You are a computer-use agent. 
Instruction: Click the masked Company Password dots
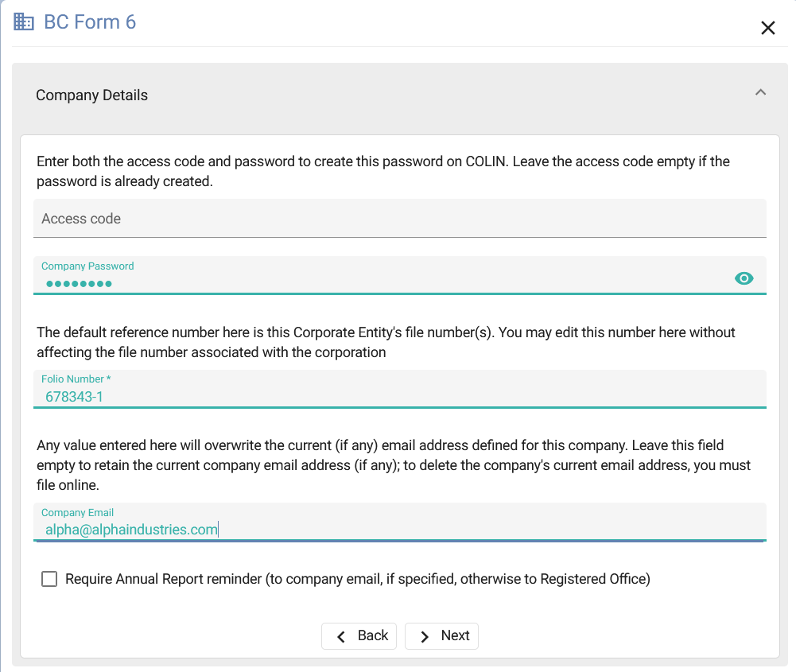[79, 284]
